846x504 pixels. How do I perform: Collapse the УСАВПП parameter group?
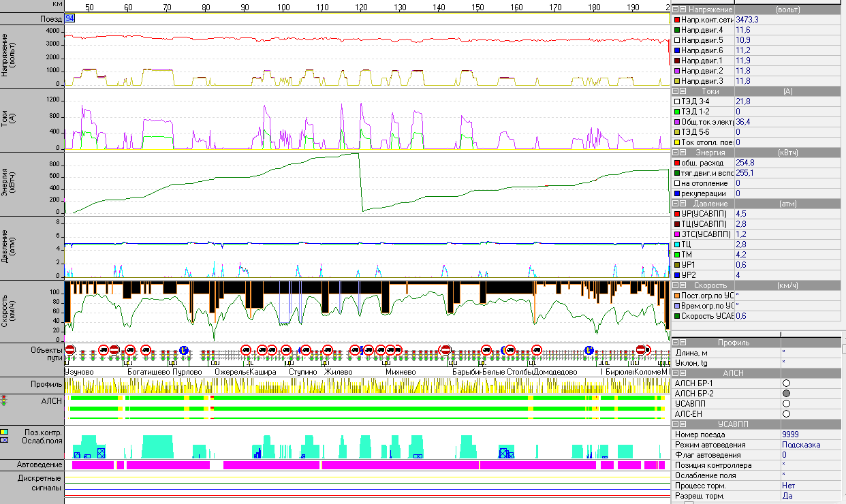[675, 424]
